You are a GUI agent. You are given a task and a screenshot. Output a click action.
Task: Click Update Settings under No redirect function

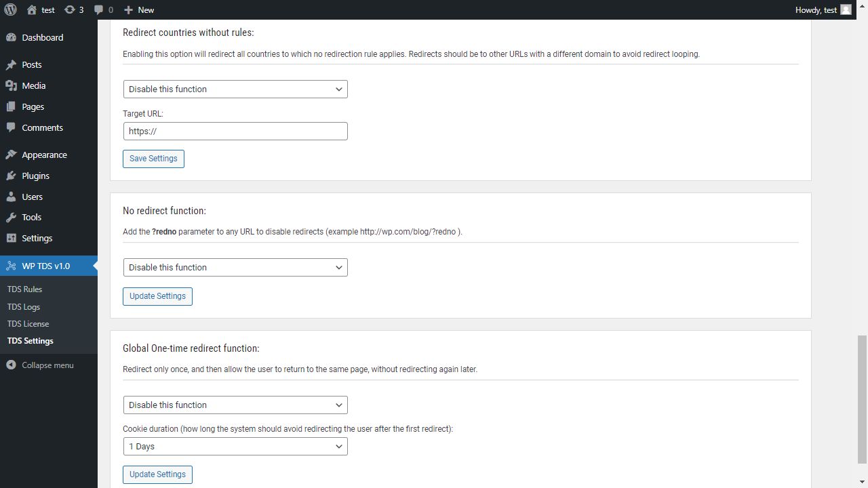pyautogui.click(x=157, y=296)
